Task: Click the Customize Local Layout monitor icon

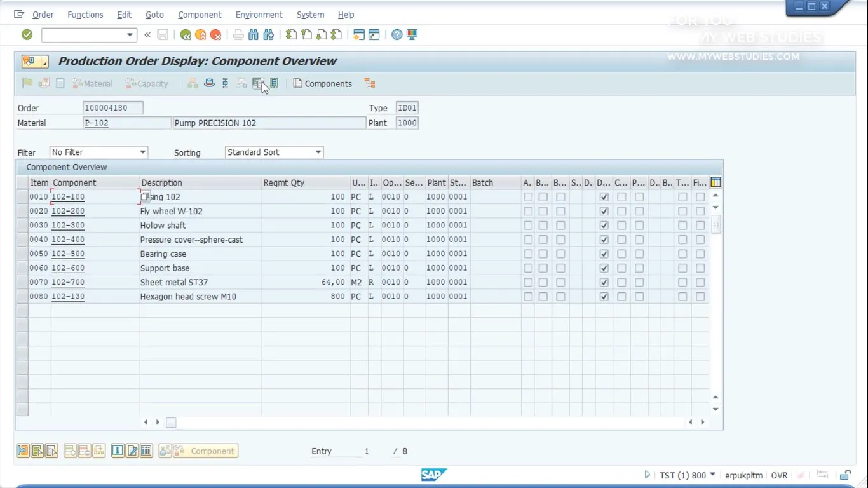Action: (x=412, y=35)
